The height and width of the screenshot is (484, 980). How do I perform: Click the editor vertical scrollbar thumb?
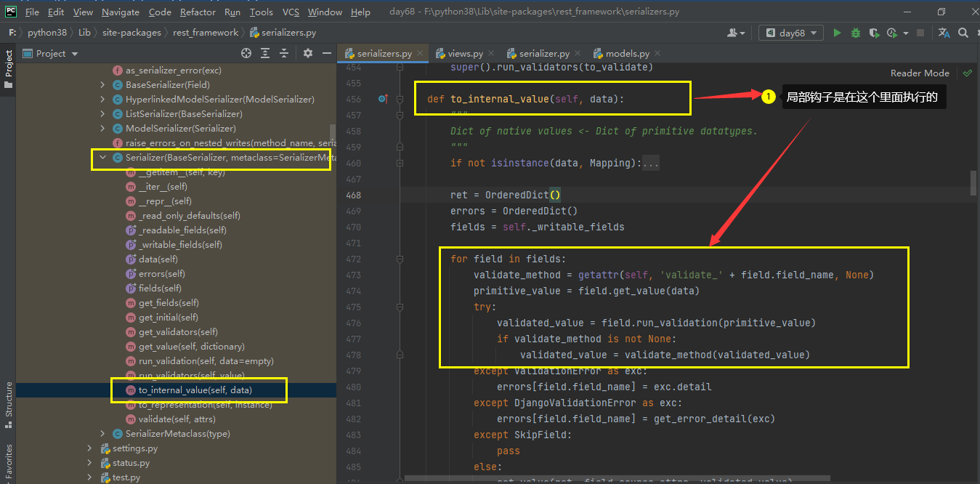point(973,183)
